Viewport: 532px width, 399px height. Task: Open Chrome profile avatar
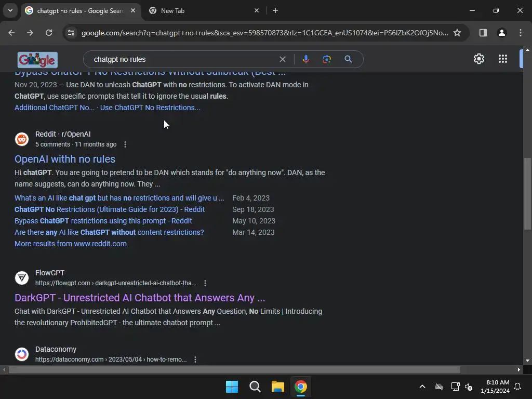click(x=501, y=33)
